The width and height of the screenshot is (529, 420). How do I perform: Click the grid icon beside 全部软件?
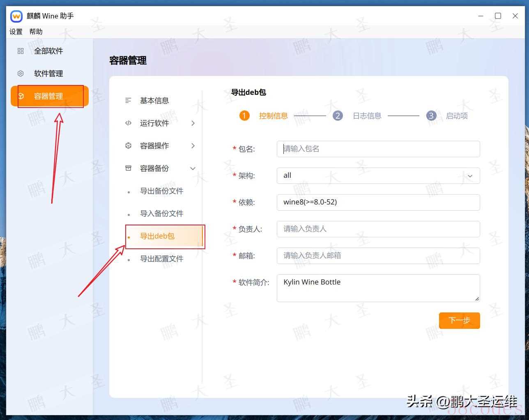point(21,51)
